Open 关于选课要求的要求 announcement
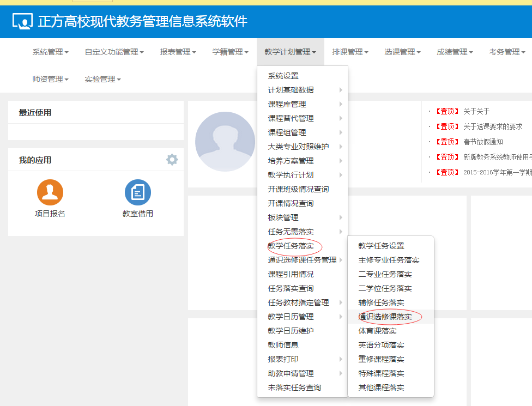 point(493,126)
